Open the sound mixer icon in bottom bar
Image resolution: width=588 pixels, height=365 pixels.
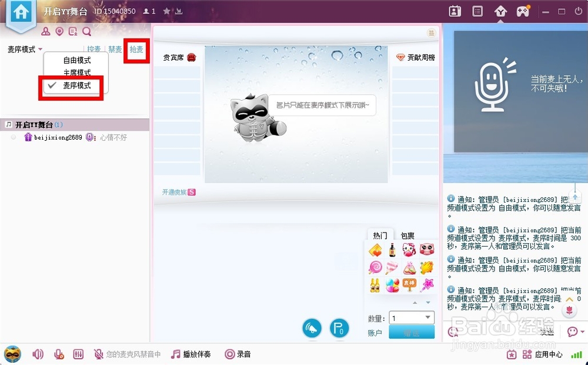[79, 354]
